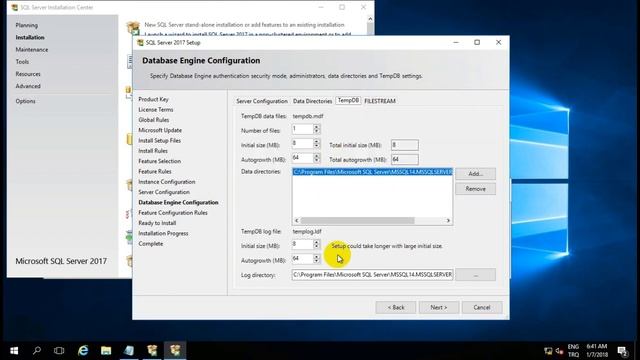
Task: Click the data Initial size (MB) field
Action: tap(302, 144)
